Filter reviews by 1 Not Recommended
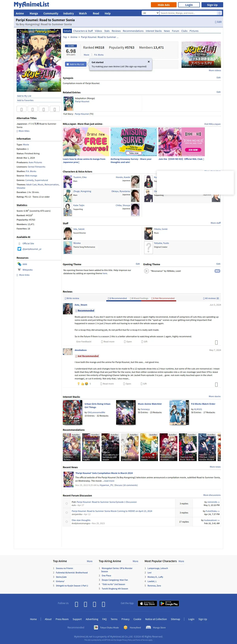The height and width of the screenshot is (644, 237). tap(163, 298)
